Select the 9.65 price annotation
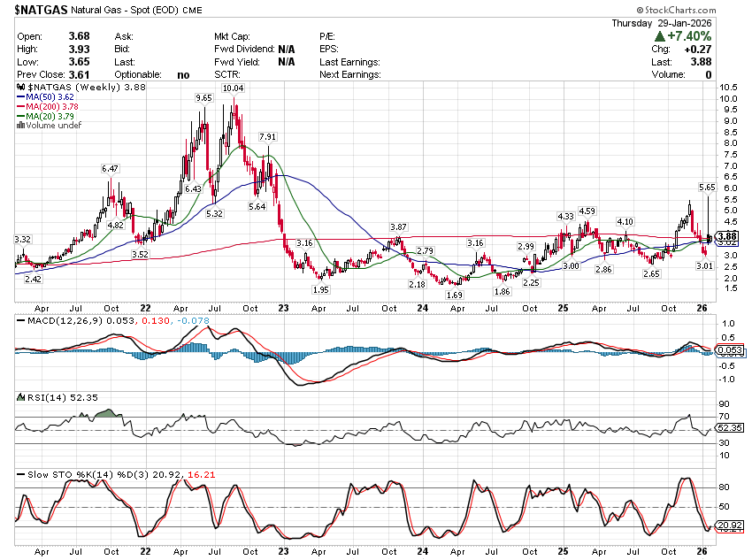 click(203, 98)
